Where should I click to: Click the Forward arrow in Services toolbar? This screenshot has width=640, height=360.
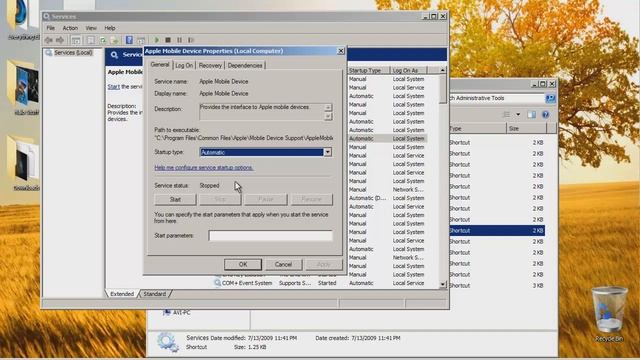tap(60, 40)
